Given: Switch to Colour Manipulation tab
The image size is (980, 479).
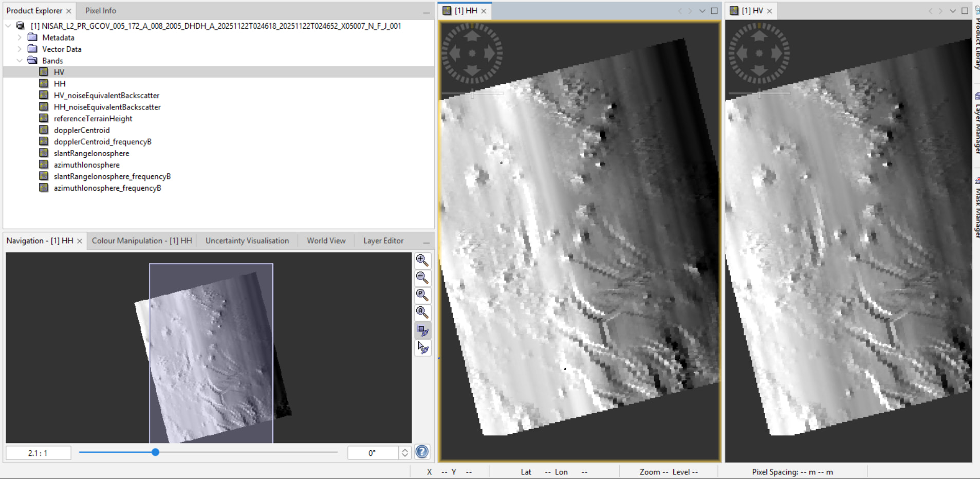Looking at the screenshot, I should click(142, 241).
